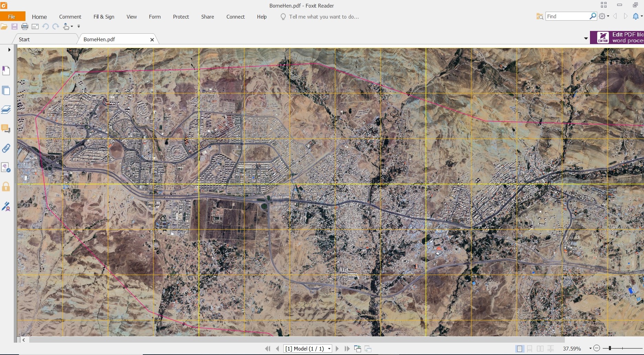Expand the left navigation panel arrow
Screen dimensions: 644x355
point(9,50)
